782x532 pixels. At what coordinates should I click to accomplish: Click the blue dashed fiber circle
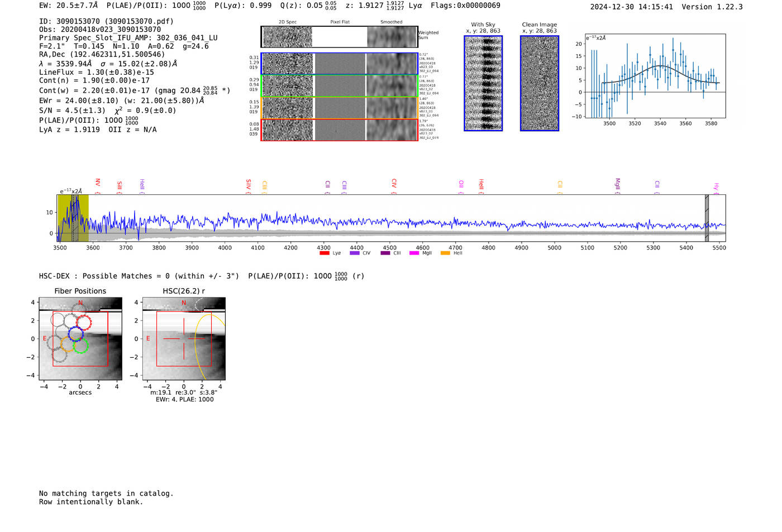[x=76, y=334]
